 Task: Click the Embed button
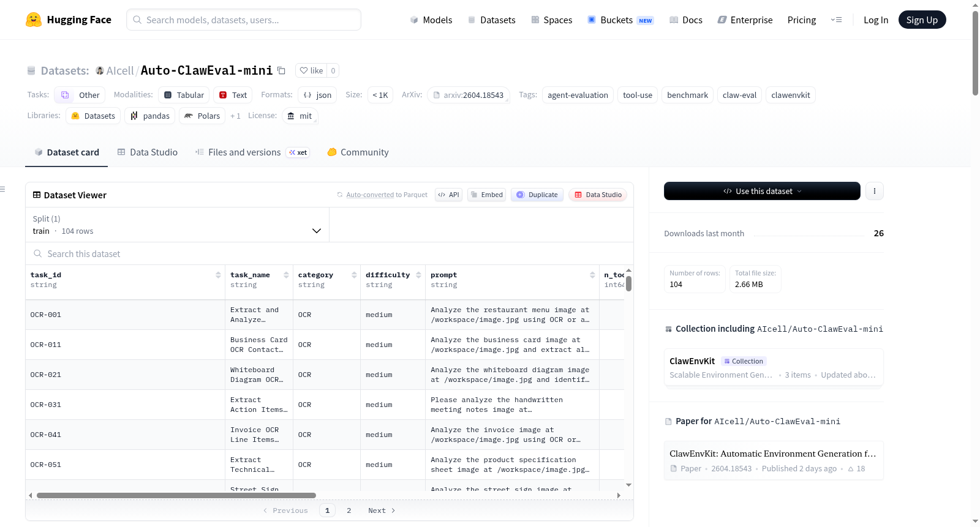tap(486, 195)
